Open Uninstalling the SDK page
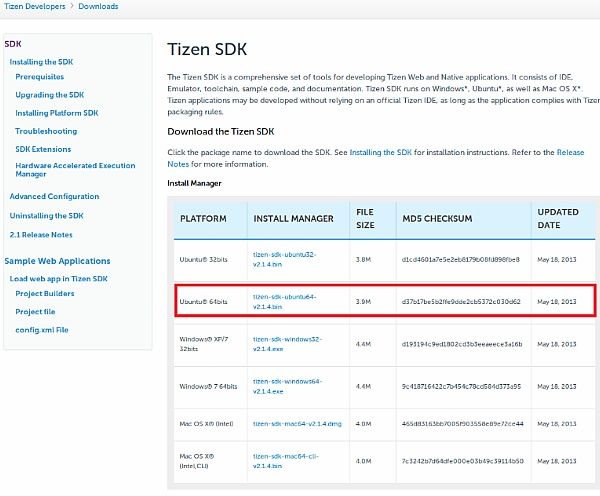Viewport: 600px width, 496px height. click(x=47, y=216)
